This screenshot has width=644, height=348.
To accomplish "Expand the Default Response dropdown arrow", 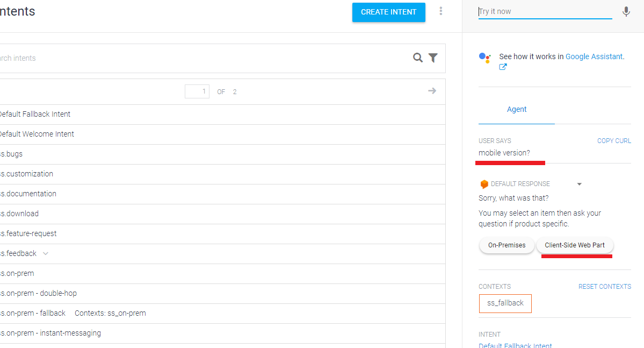I will (580, 184).
